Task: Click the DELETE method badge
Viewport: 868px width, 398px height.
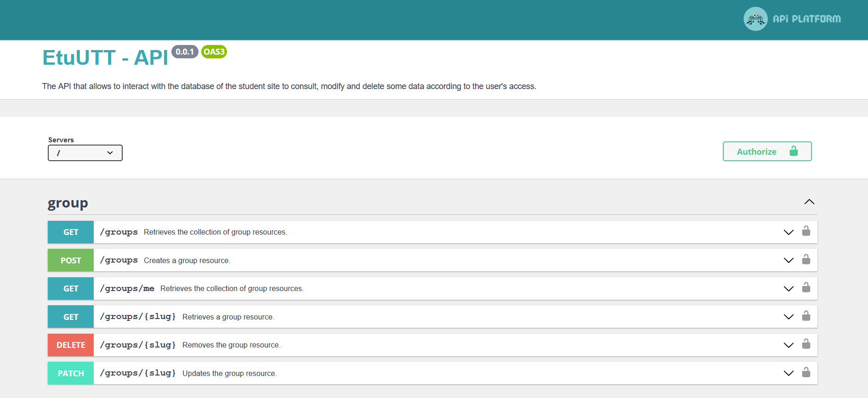Action: click(71, 345)
